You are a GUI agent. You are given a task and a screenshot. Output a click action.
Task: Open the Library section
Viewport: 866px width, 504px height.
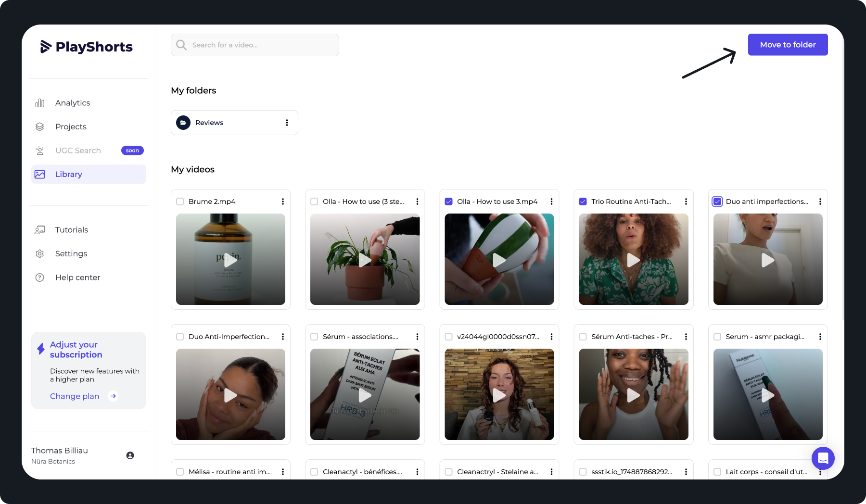(89, 174)
